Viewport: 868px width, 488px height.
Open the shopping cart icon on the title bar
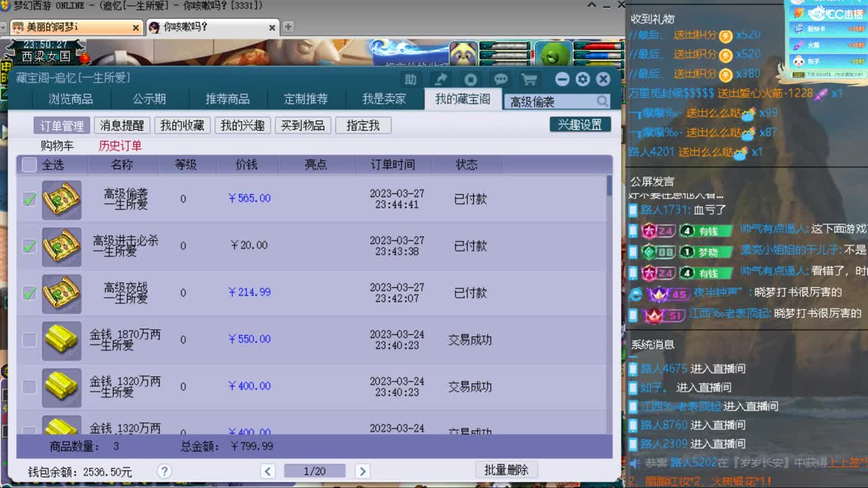pos(532,79)
